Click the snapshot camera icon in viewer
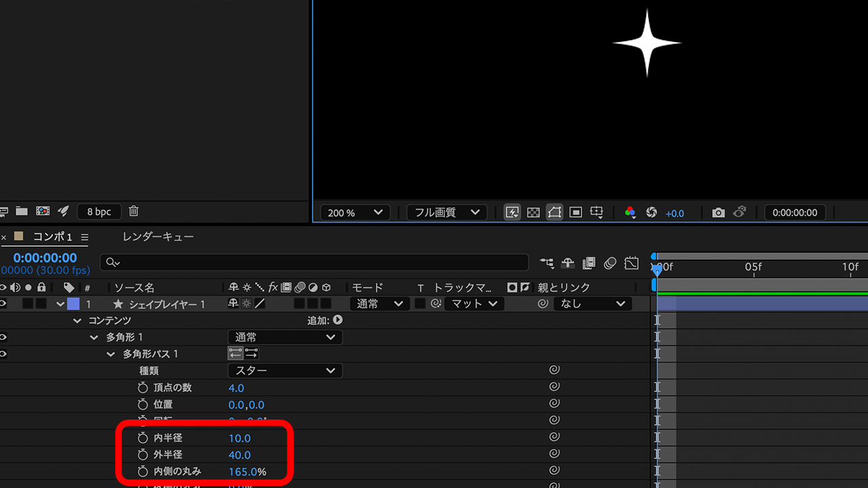The image size is (868, 488). coord(718,213)
